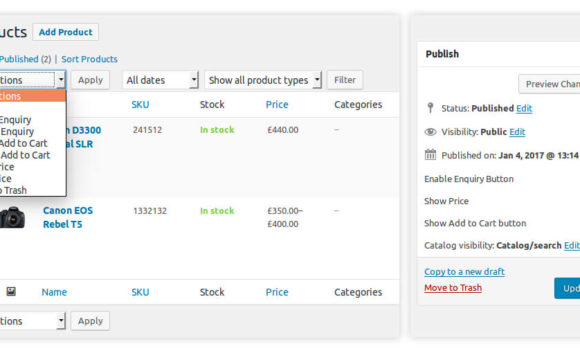Expand the top bulk actions dropdown
580x360 pixels.
(x=33, y=80)
